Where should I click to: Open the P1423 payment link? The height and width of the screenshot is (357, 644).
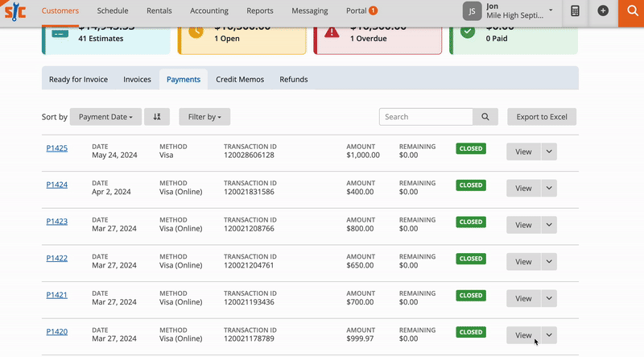pyautogui.click(x=56, y=222)
